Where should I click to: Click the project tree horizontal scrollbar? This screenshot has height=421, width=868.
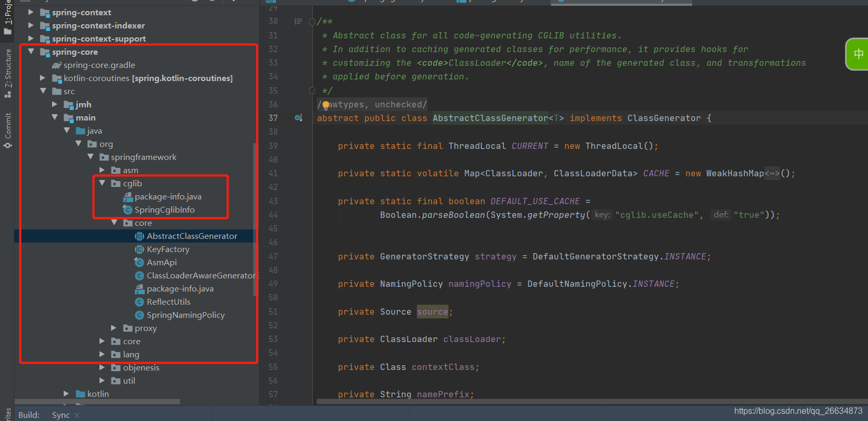coord(97,402)
